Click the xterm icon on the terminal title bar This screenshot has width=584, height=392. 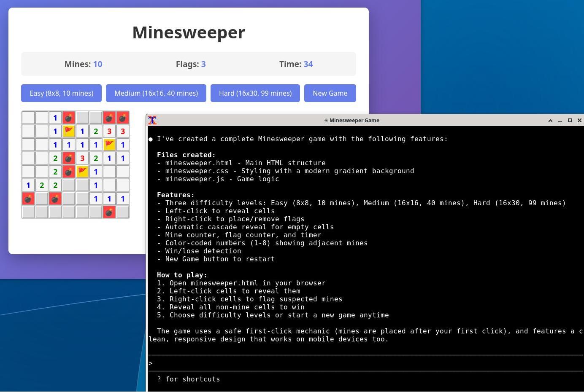click(x=152, y=120)
